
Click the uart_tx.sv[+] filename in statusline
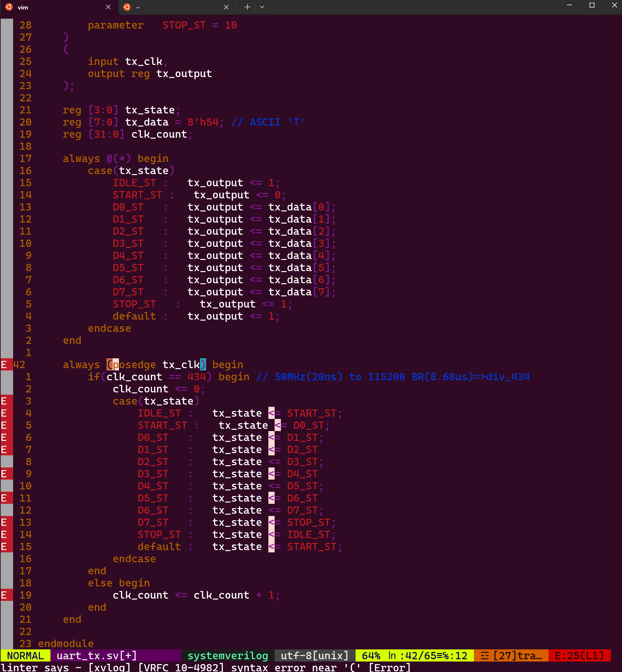click(97, 656)
